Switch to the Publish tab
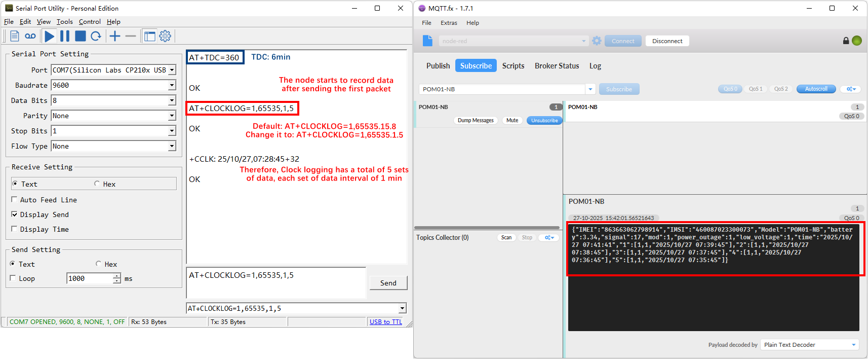This screenshot has width=868, height=359. 438,66
